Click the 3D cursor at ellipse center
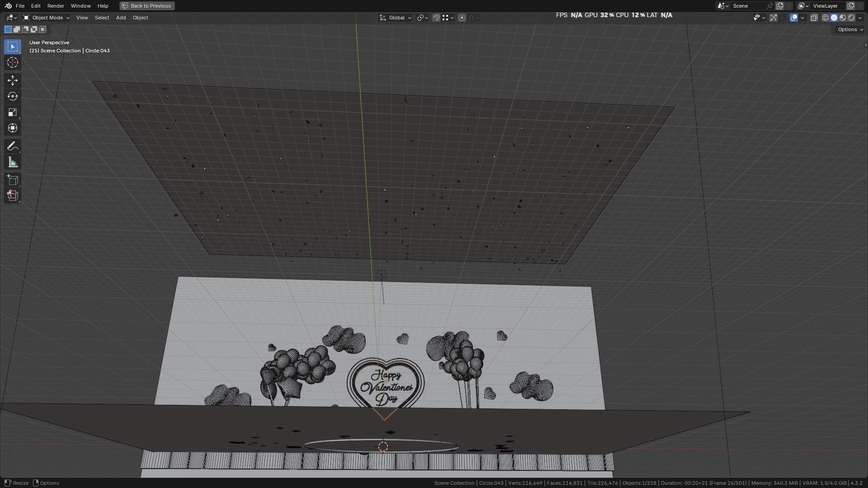The height and width of the screenshot is (488, 868). pos(383,446)
